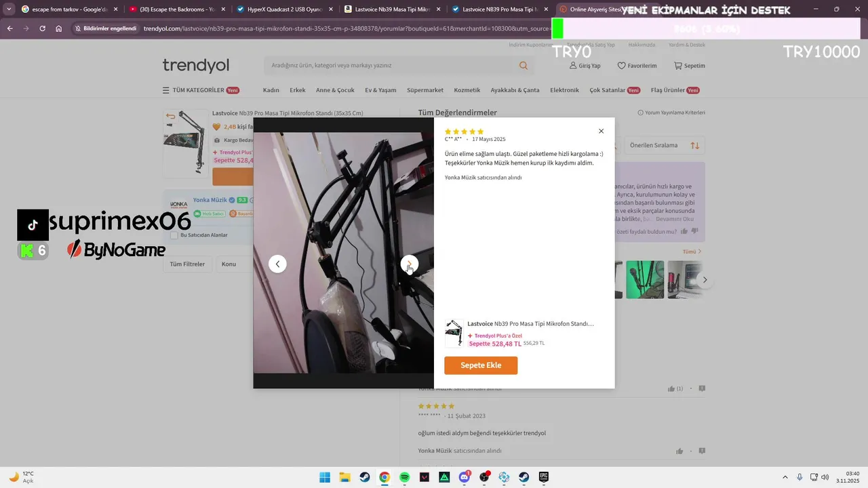Open Önerilen Sıralama sort dropdown

(665, 146)
